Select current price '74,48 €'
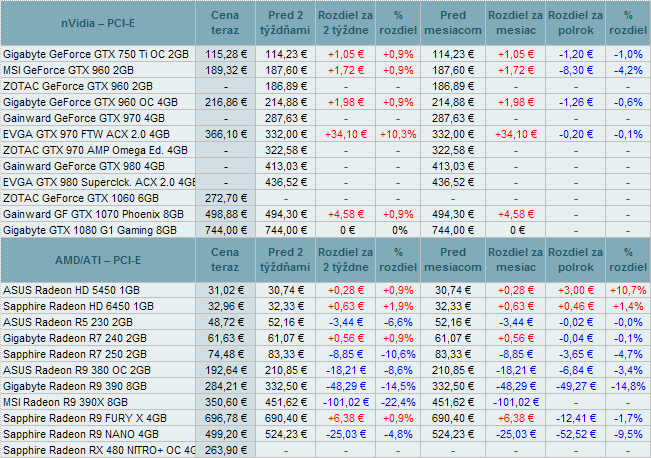This screenshot has width=651, height=458. point(226,354)
